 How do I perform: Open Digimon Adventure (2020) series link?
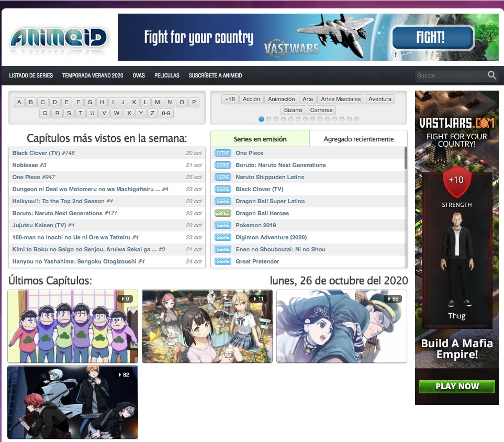271,237
